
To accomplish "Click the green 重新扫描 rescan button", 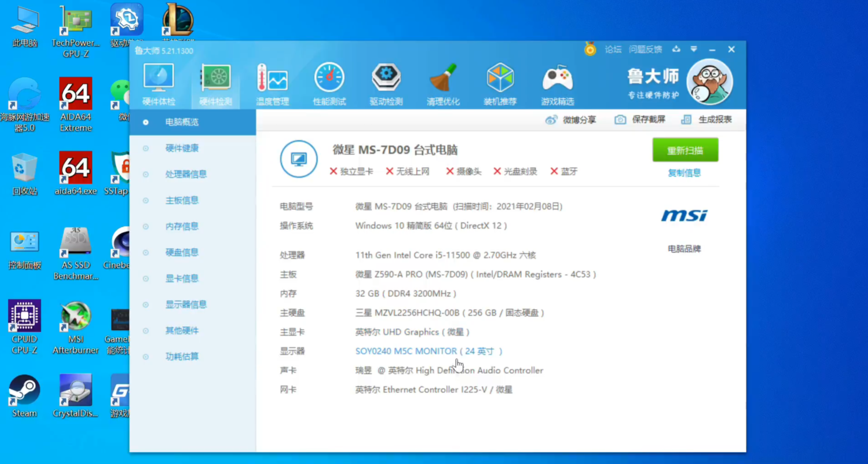I will coord(685,150).
